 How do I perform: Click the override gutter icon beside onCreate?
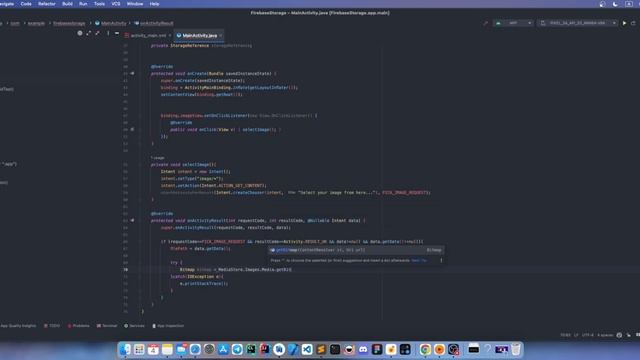[x=132, y=73]
